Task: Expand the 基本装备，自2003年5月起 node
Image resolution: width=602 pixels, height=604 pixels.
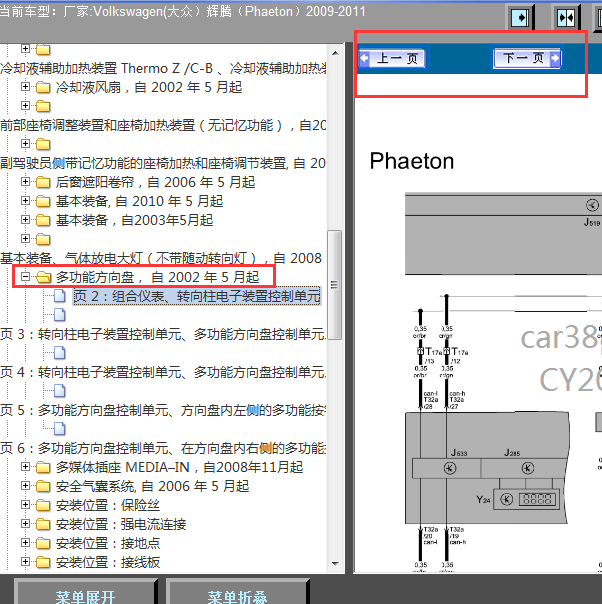Action: tap(25, 220)
